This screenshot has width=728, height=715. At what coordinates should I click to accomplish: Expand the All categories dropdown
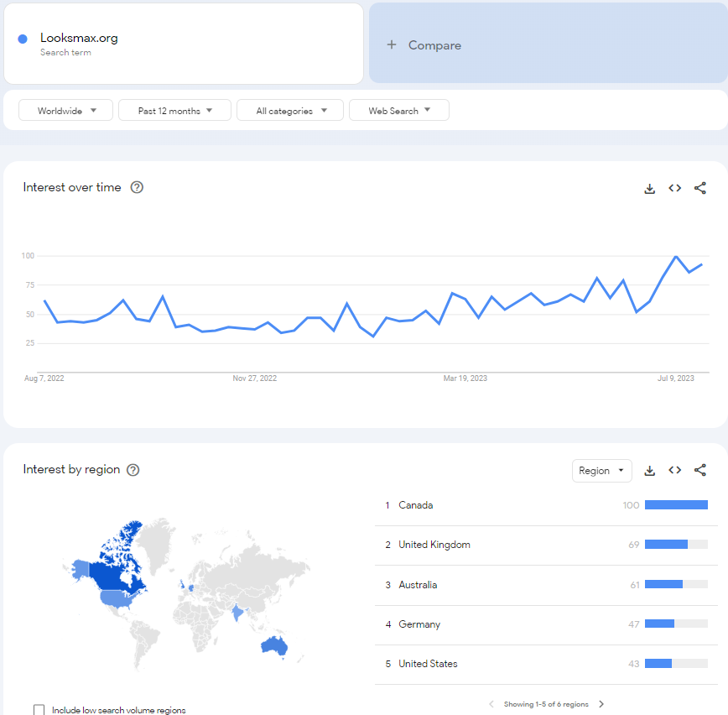[x=289, y=111]
